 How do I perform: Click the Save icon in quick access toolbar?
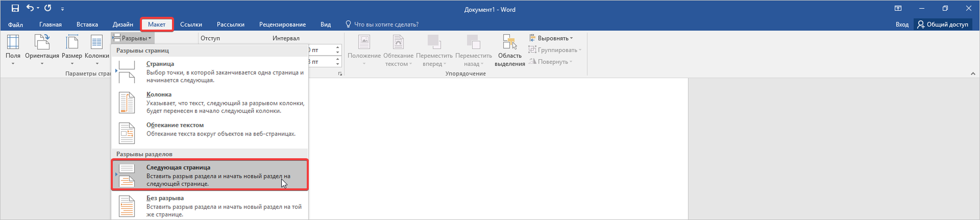point(15,8)
